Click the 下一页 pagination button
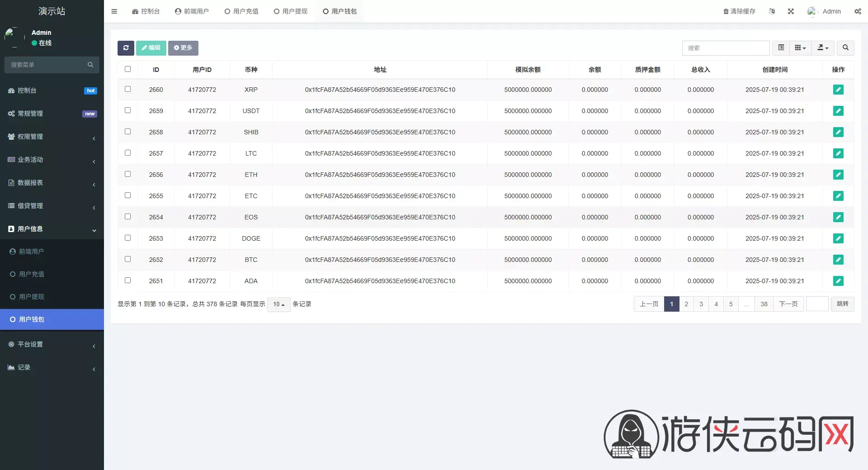868x470 pixels. click(788, 304)
